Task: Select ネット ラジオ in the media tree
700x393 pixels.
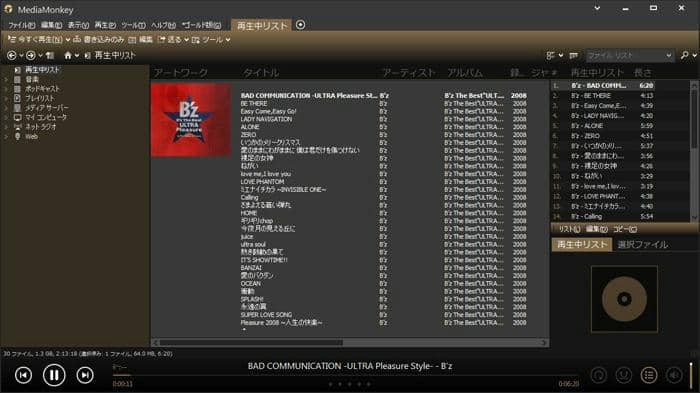Action: click(x=41, y=127)
